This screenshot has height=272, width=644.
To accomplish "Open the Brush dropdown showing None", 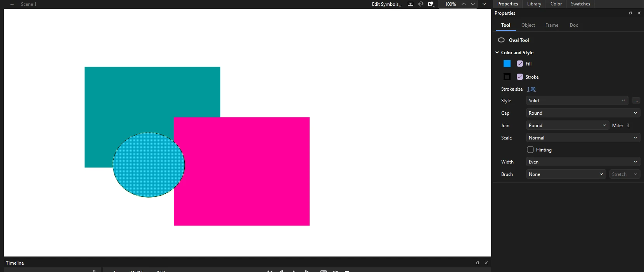I will pos(566,174).
